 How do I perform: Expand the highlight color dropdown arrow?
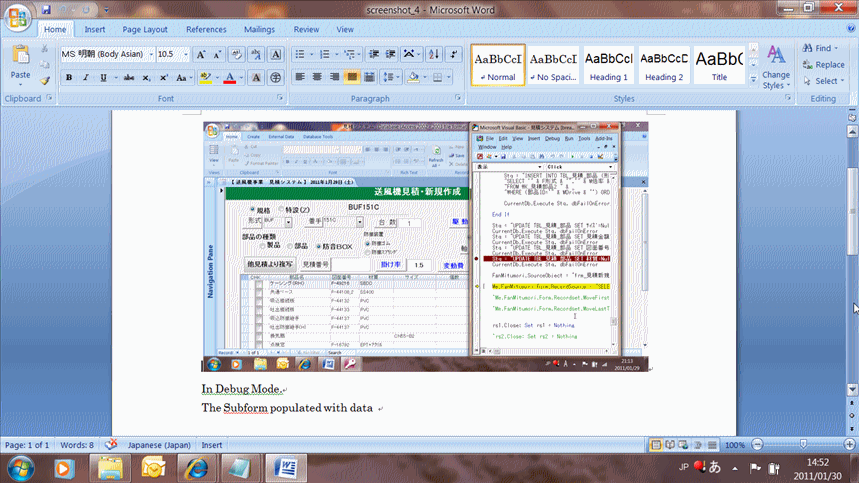[217, 78]
